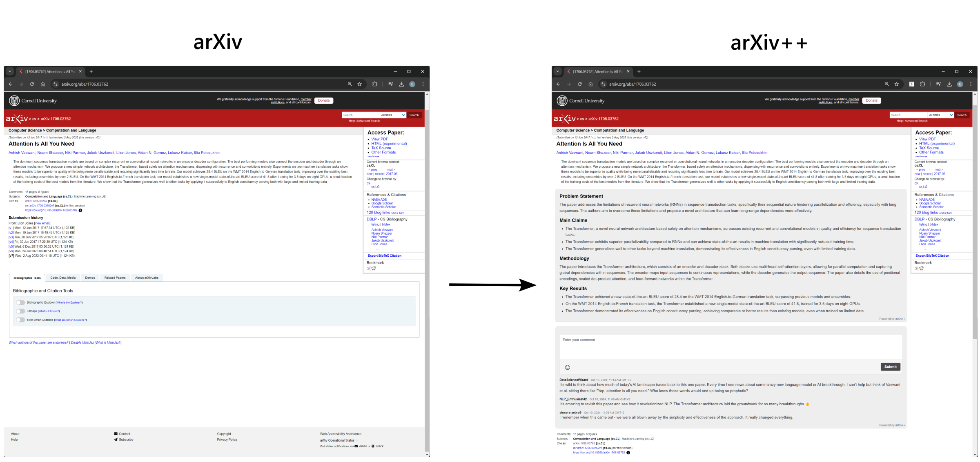Click Powered by arXiv++ link under comments

pos(892,425)
